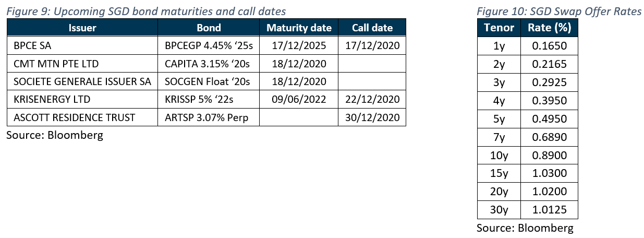This screenshot has height=238, width=644.
Task: Select the Rate (%) column header
Action: [x=549, y=28]
